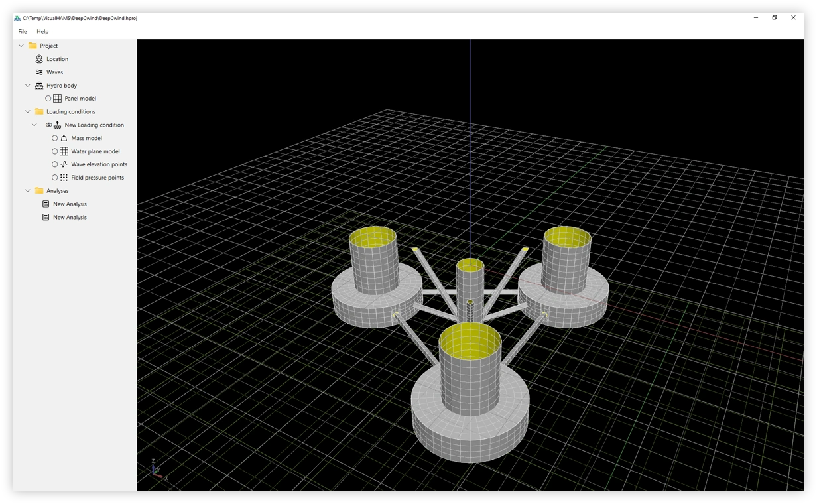Screen dimensions: 817x504
Task: Collapse the Project tree node
Action: (21, 46)
